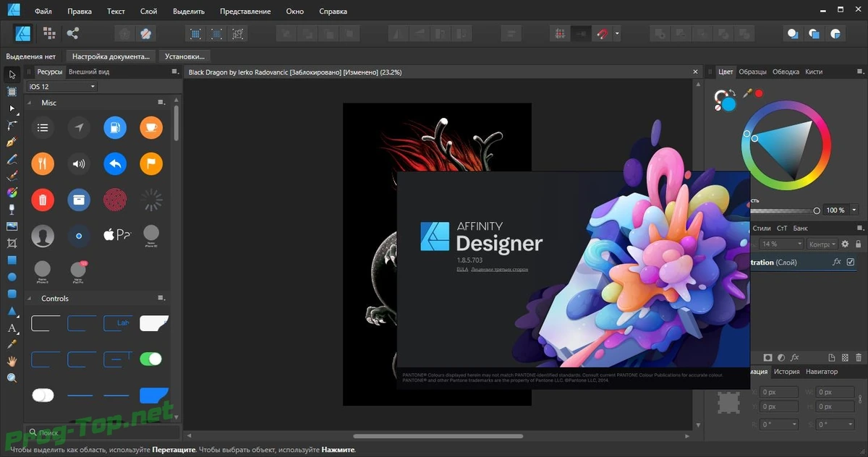This screenshot has height=457, width=868.
Task: Select the Triangle shape tool
Action: [x=12, y=311]
